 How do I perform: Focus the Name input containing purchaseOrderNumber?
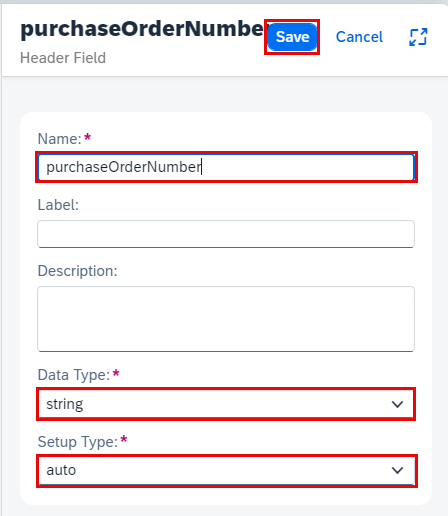tap(226, 167)
